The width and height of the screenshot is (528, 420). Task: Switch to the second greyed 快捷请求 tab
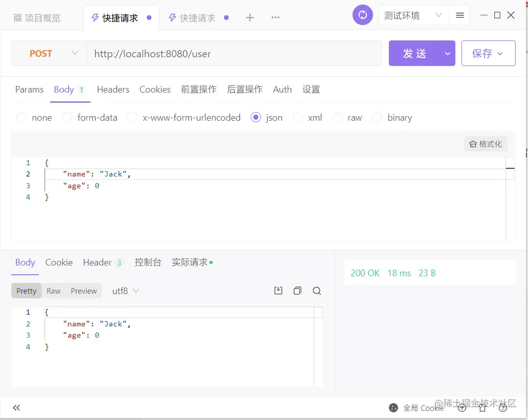(x=199, y=17)
